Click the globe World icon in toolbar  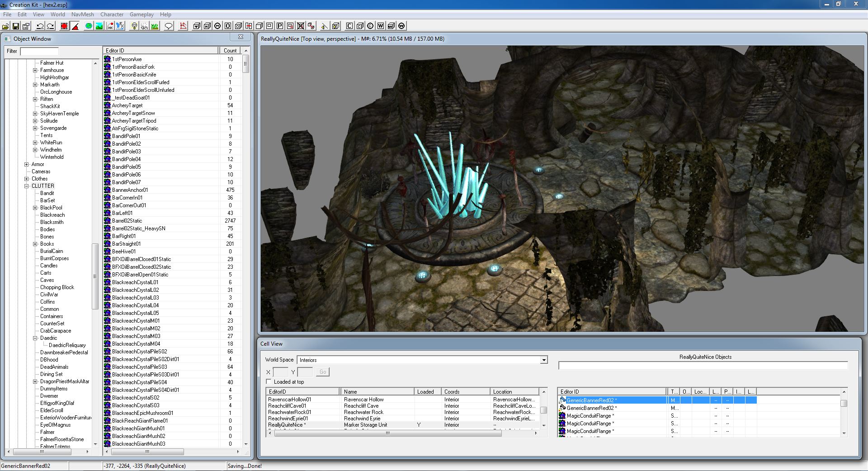(89, 26)
